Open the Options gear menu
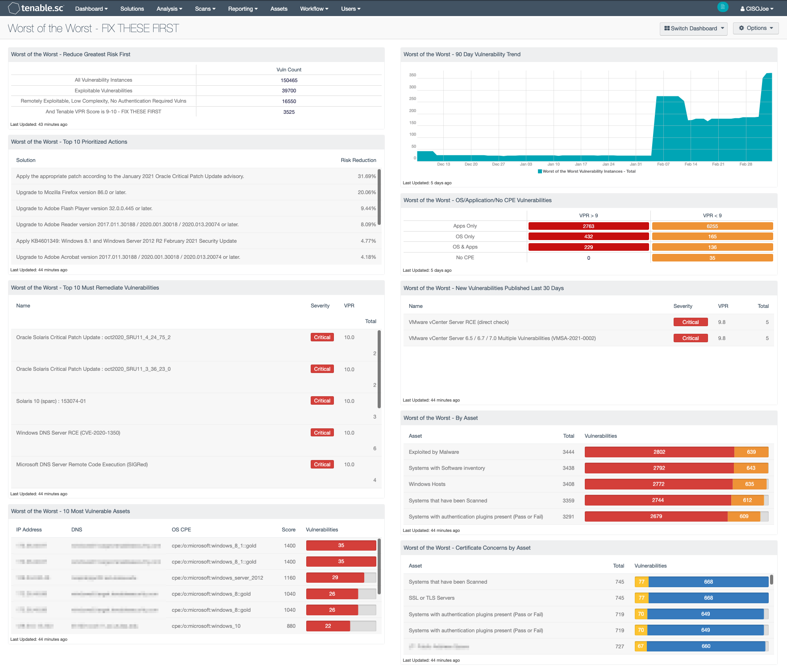 756,28
